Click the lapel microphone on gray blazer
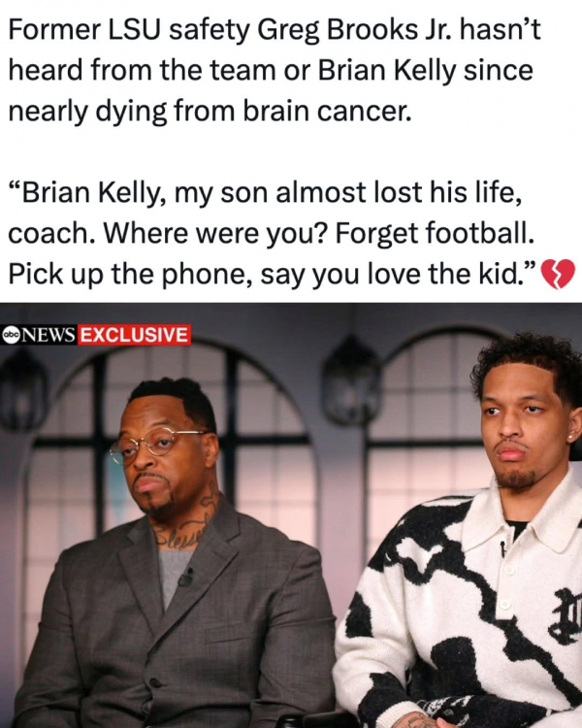582x728 pixels. [x=186, y=578]
